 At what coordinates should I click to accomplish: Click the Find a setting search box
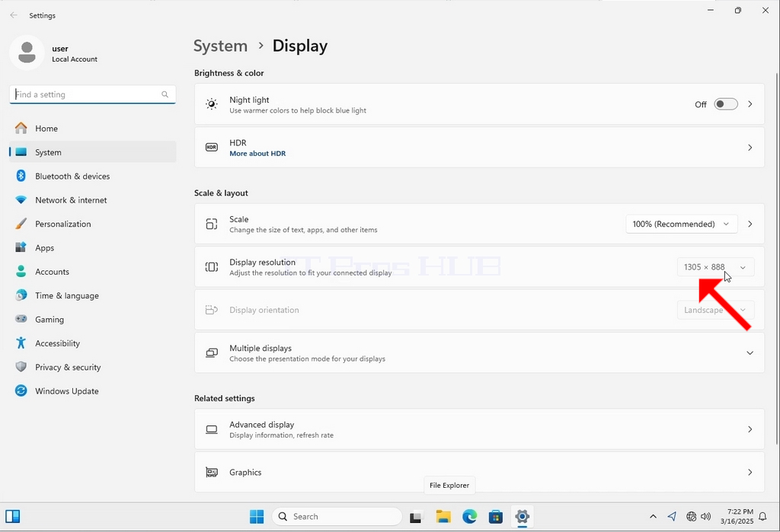[x=92, y=94]
